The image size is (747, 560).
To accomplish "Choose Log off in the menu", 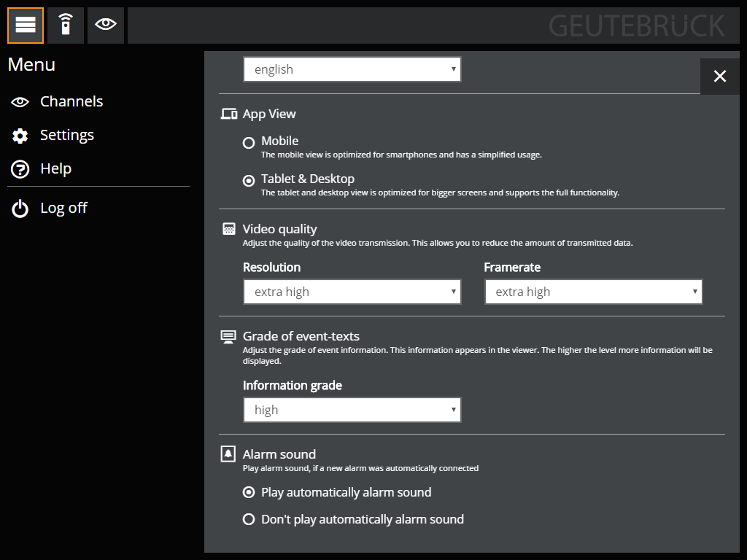I will [64, 208].
